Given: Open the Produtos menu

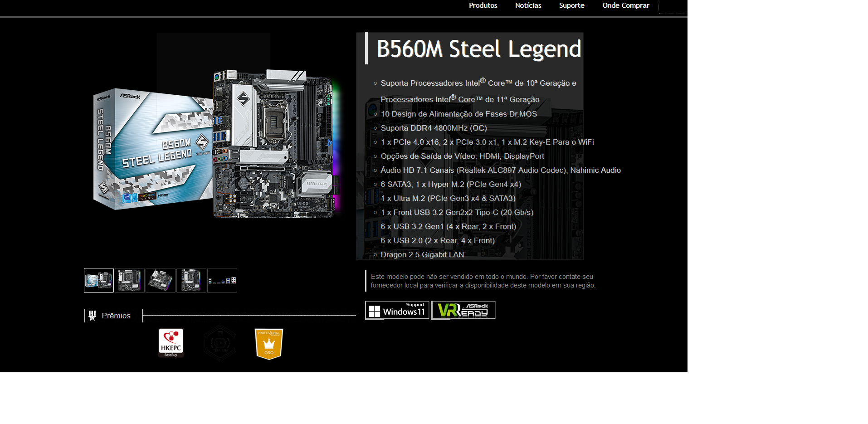Looking at the screenshot, I should click(x=483, y=5).
